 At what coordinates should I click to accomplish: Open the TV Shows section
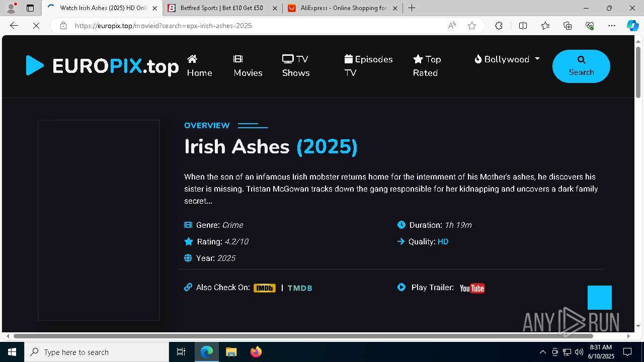(x=296, y=66)
